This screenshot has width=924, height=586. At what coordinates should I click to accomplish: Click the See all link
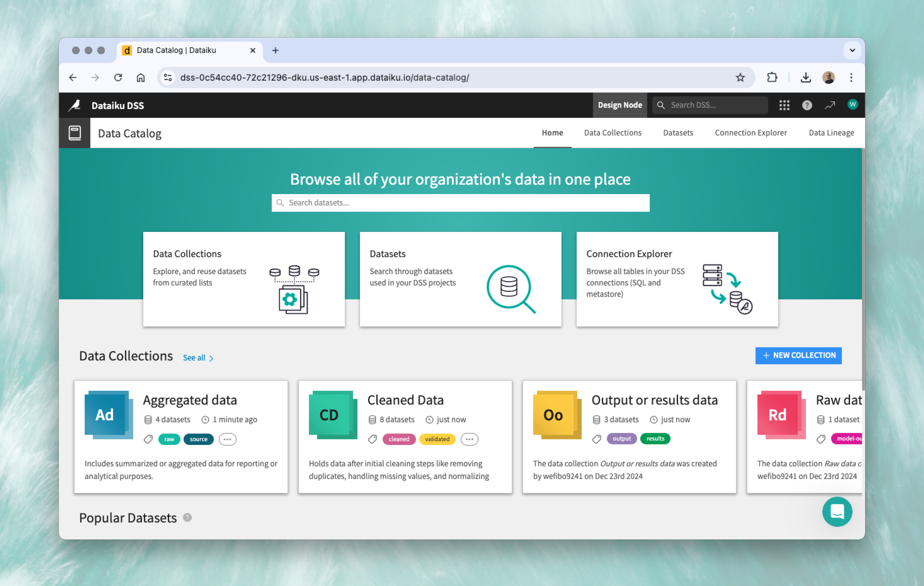pos(198,358)
